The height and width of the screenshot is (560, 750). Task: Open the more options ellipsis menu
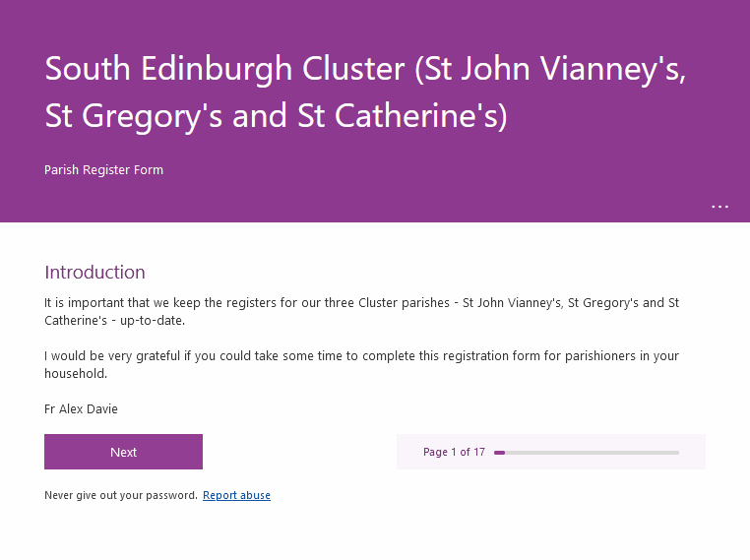click(719, 207)
